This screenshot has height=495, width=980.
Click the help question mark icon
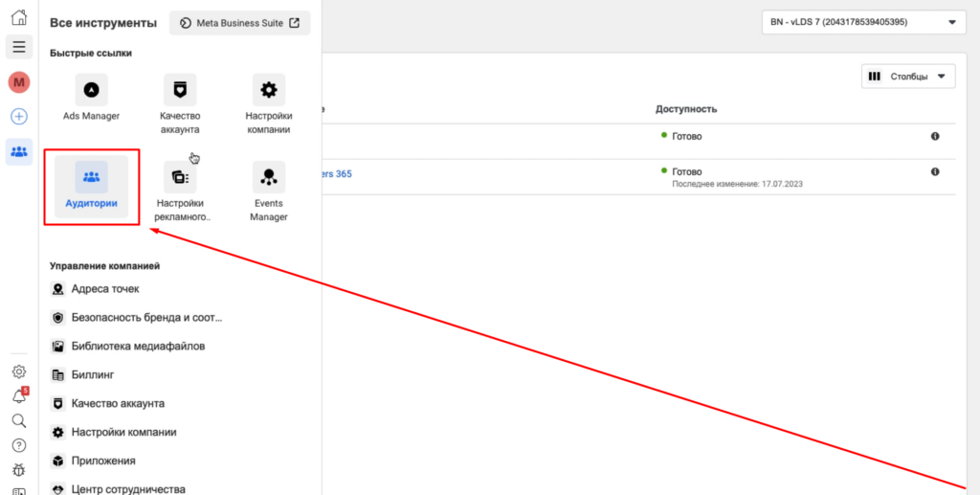click(x=18, y=445)
